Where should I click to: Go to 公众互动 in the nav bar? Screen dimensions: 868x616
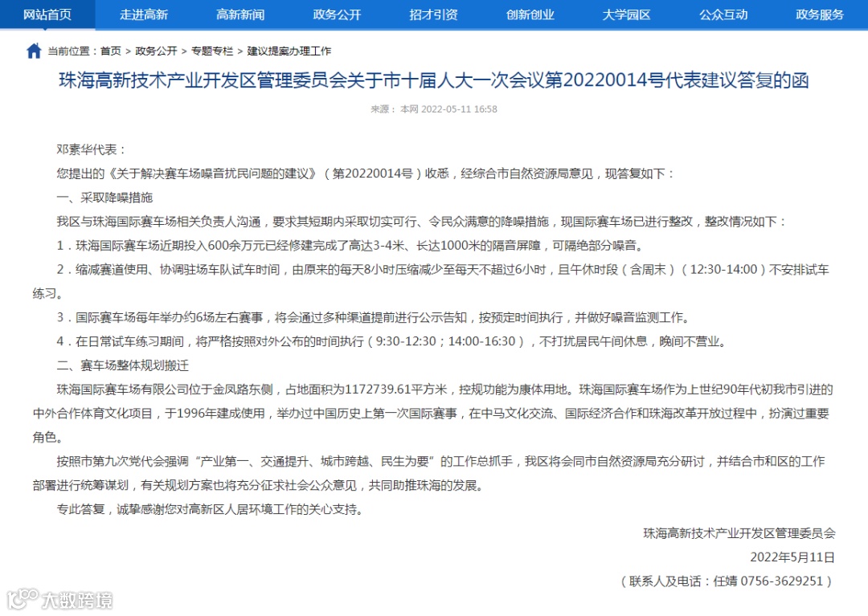pyautogui.click(x=723, y=14)
